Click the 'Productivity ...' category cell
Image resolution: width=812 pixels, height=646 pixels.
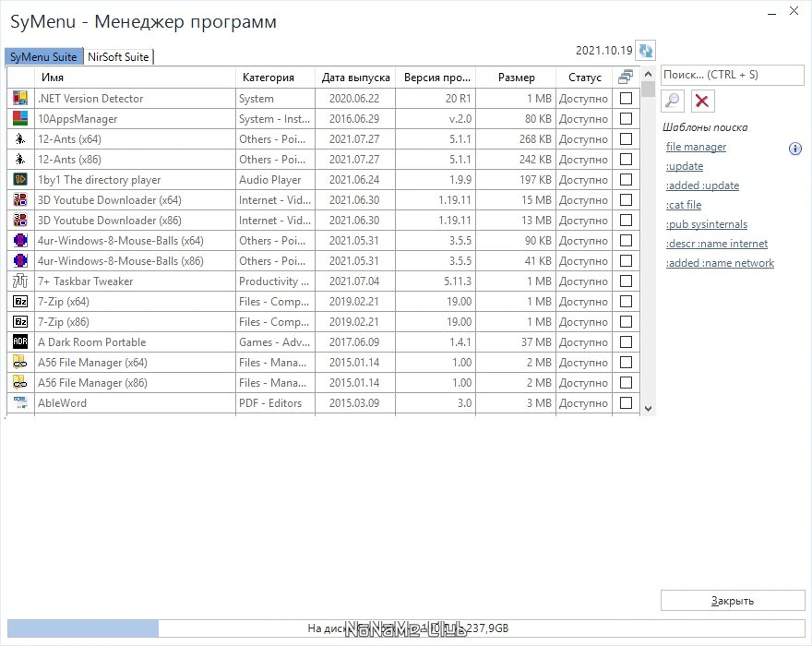coord(274,281)
